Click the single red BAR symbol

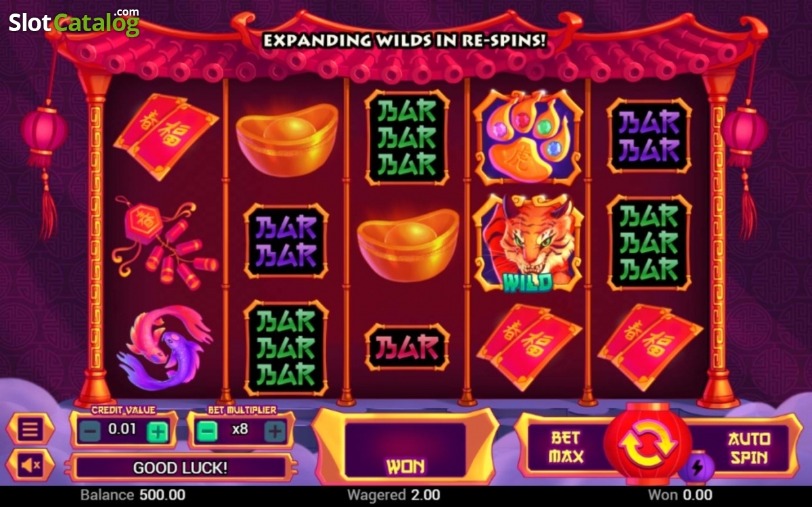[x=407, y=347]
